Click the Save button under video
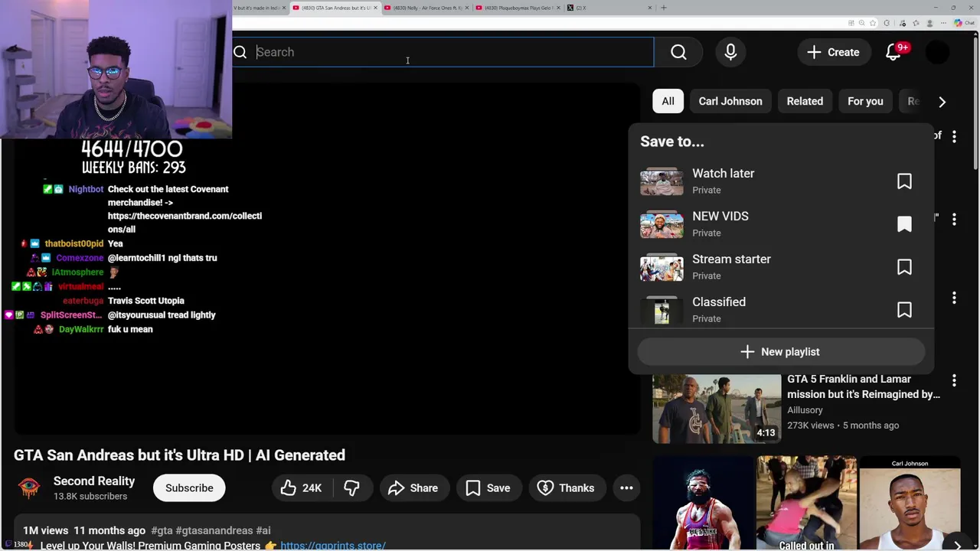The width and height of the screenshot is (980, 551). pos(488,488)
